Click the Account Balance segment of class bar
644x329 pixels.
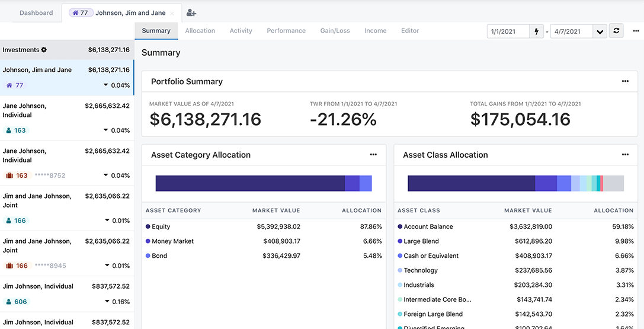472,183
